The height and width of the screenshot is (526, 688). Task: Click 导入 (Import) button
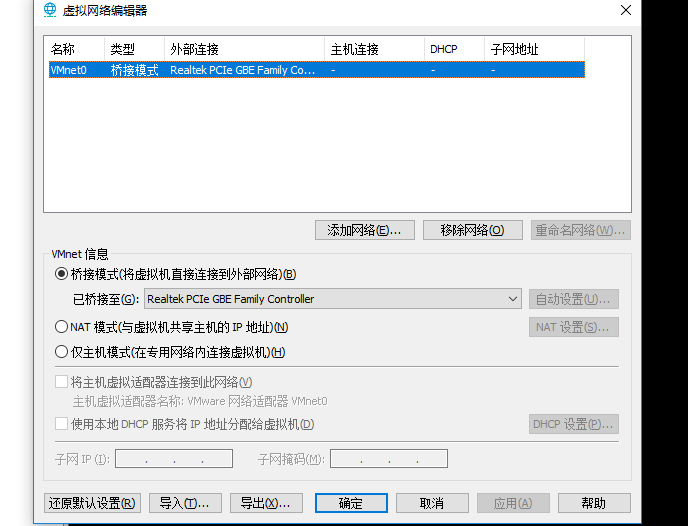[185, 503]
